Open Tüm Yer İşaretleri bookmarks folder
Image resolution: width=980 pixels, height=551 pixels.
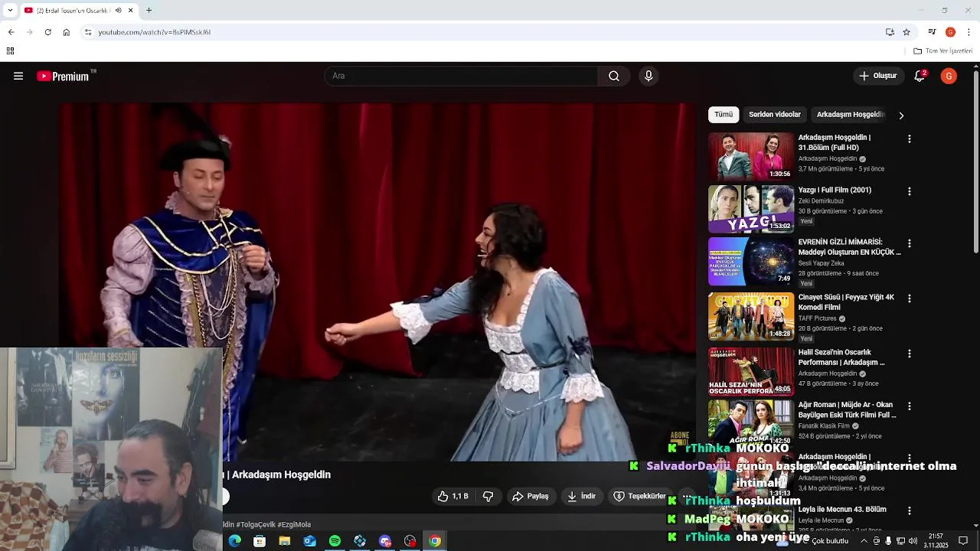(942, 51)
